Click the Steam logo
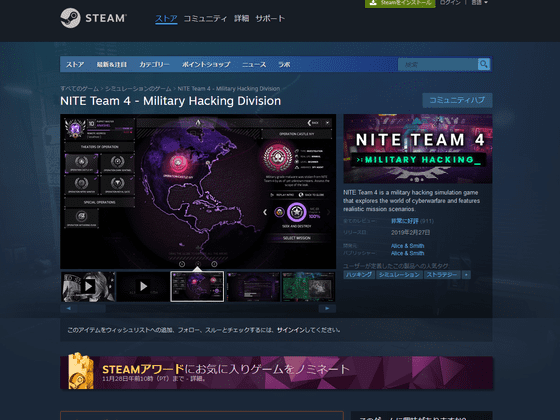Screen dimensions: 560x420 pyautogui.click(x=94, y=18)
